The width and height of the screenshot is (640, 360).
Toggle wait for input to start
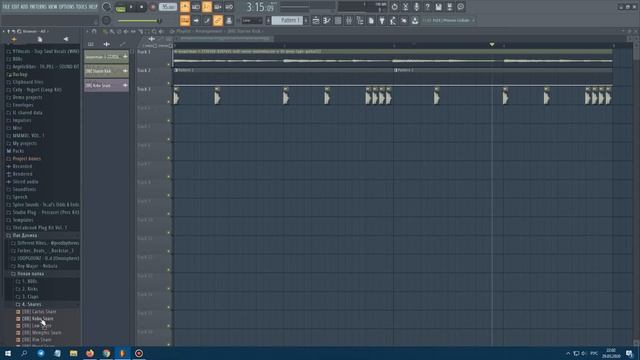pyautogui.click(x=196, y=7)
